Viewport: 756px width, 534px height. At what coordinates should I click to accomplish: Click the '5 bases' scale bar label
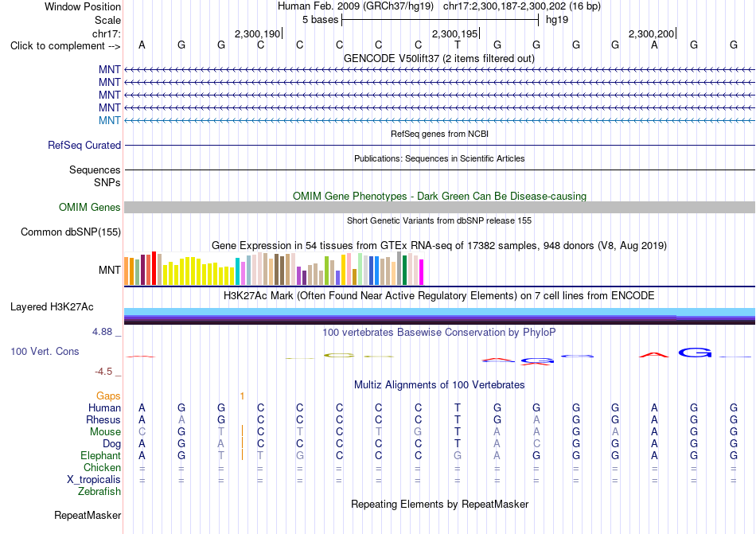pyautogui.click(x=320, y=20)
